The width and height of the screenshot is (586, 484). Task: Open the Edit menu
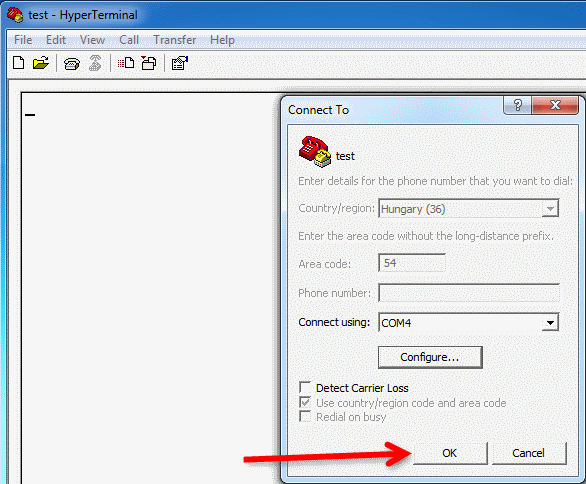coord(56,40)
